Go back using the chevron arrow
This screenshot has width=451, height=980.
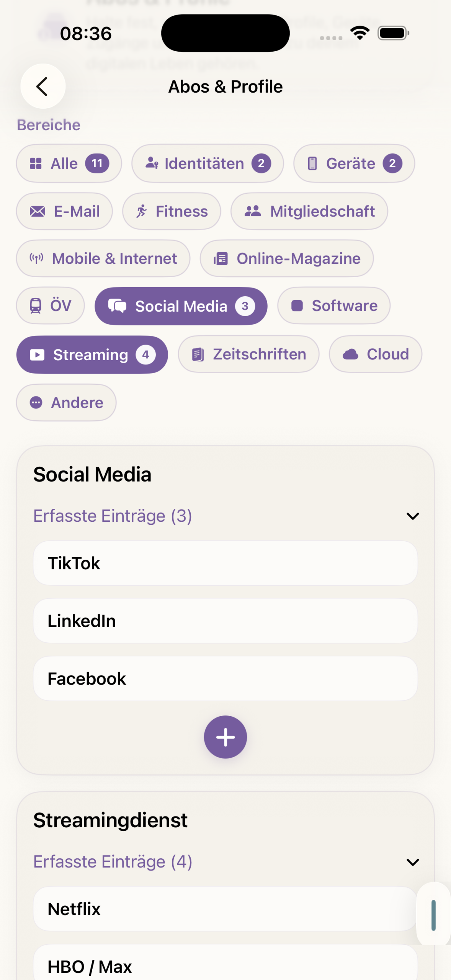(42, 87)
